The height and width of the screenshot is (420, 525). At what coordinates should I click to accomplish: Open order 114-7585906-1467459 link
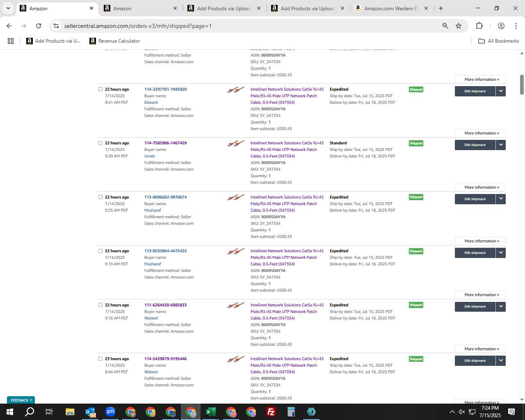tap(165, 143)
